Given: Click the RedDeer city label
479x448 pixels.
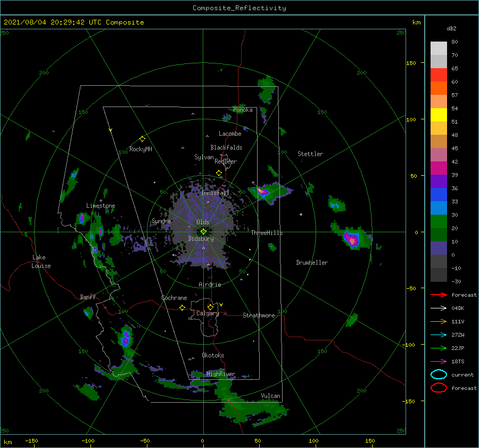Looking at the screenshot, I should click(x=226, y=161).
